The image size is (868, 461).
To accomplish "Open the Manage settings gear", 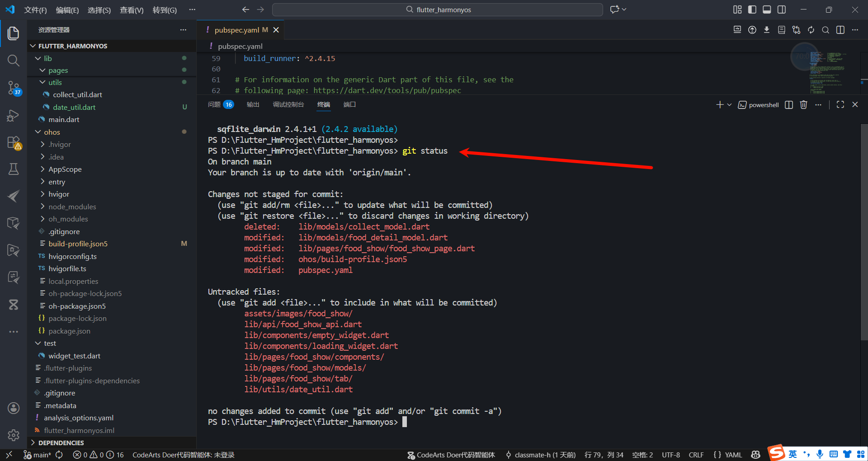I will 14,435.
